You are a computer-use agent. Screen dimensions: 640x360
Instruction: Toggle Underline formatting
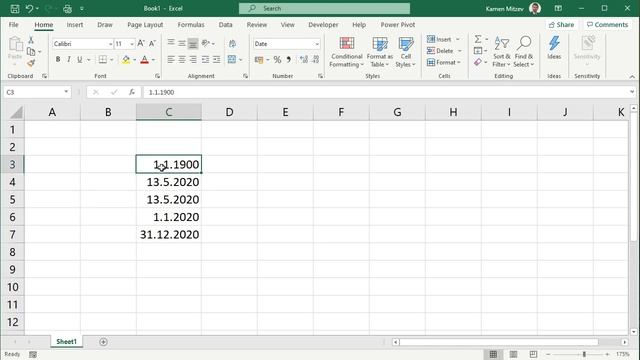coord(80,60)
